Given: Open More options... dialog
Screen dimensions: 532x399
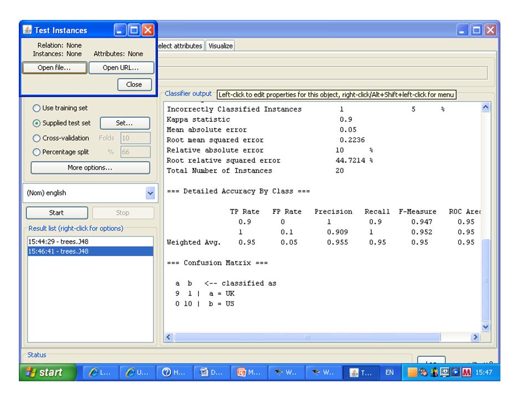Looking at the screenshot, I should [90, 167].
